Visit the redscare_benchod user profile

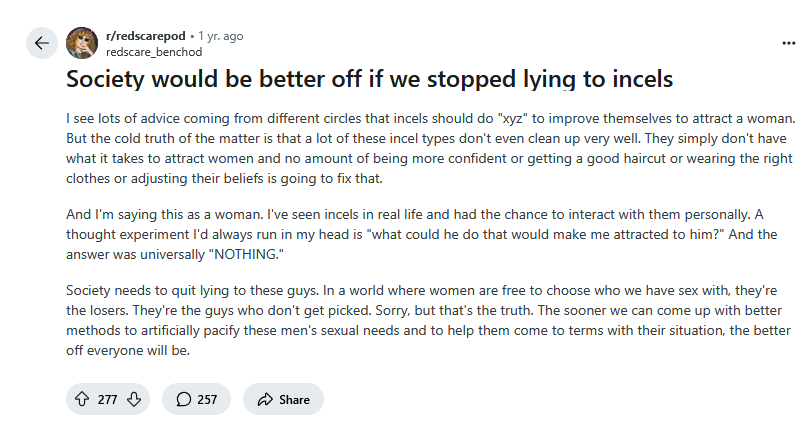[x=154, y=52]
